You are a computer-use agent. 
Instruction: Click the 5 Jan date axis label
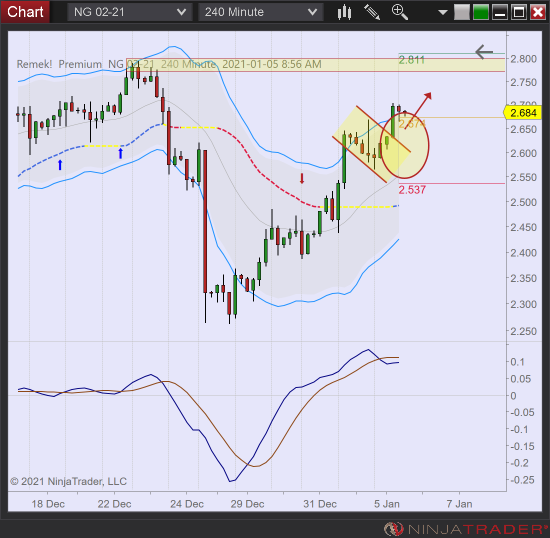pos(387,504)
